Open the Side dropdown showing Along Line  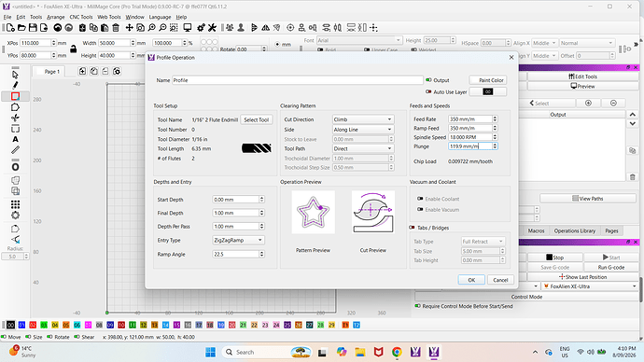[x=363, y=130]
